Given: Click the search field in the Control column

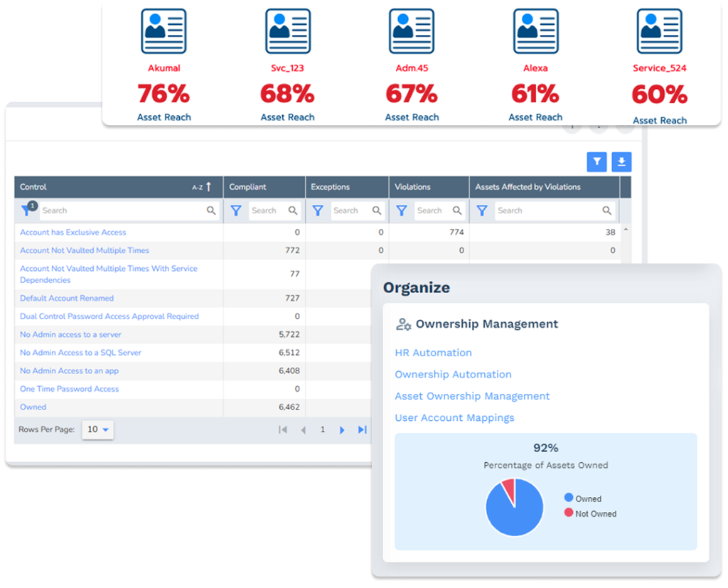Looking at the screenshot, I should coord(122,210).
